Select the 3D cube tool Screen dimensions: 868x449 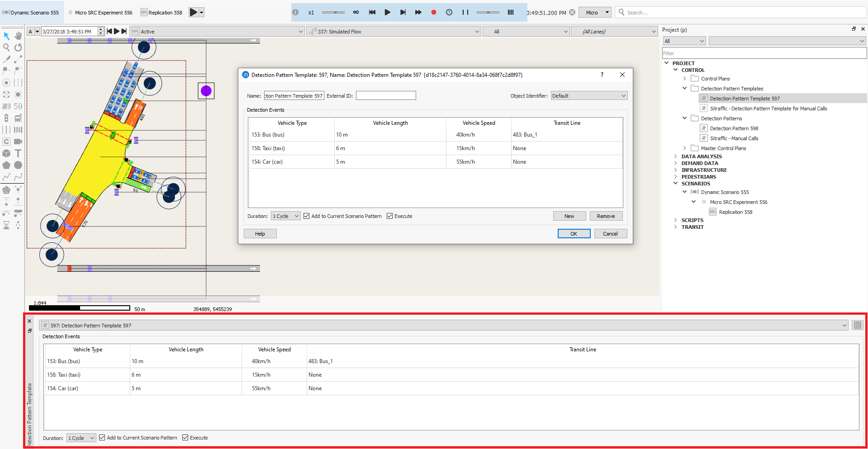tap(6, 153)
